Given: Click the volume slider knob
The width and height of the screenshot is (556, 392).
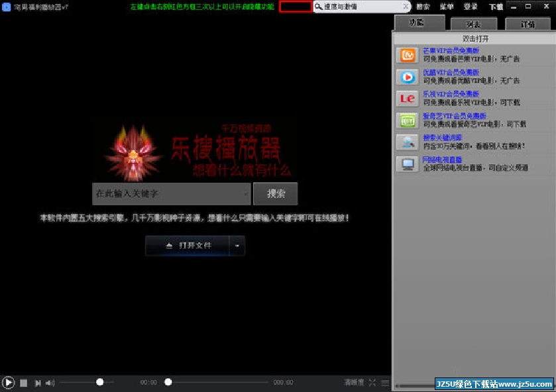Looking at the screenshot, I should (100, 381).
